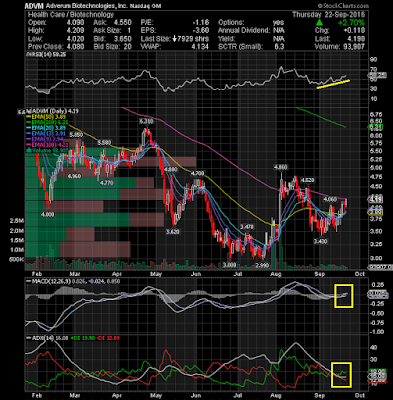This screenshot has height=400, width=393.
Task: Click the yellow box on the ADX panel
Action: (341, 375)
